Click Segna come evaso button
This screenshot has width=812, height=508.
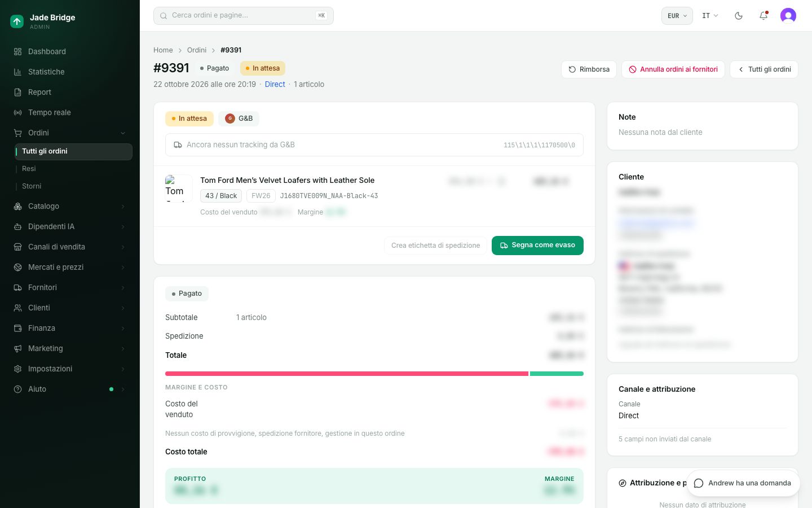pyautogui.click(x=537, y=246)
